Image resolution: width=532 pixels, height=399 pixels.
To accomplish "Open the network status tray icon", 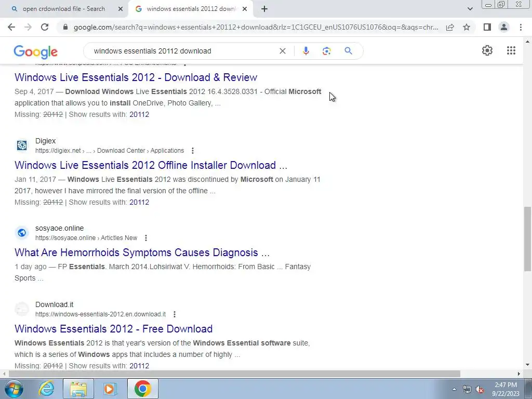I will coord(467,390).
